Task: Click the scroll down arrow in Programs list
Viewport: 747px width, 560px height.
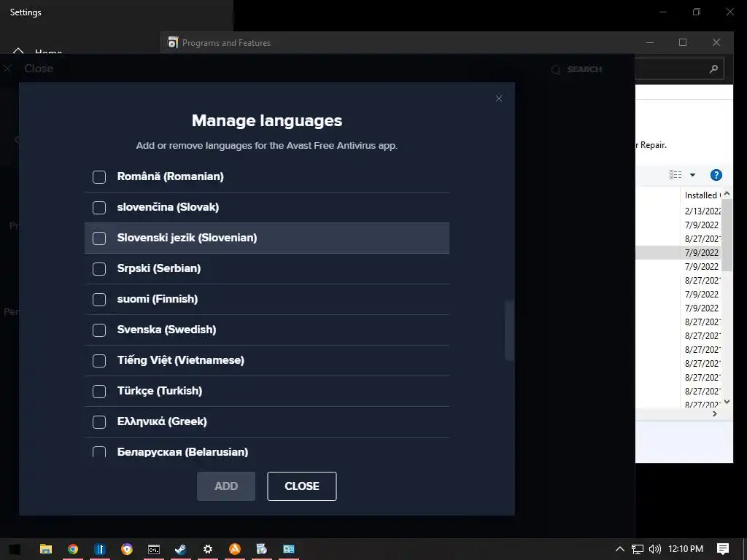Action: pyautogui.click(x=727, y=402)
